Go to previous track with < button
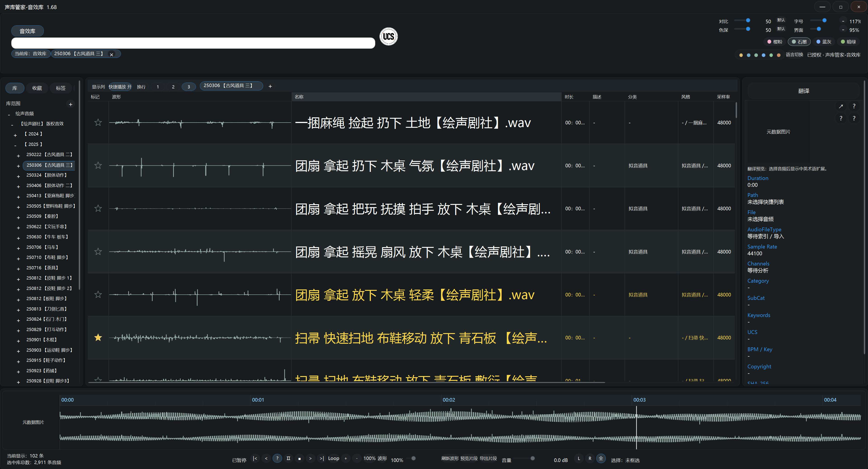Viewport: 868px width, 469px height. 266,458
